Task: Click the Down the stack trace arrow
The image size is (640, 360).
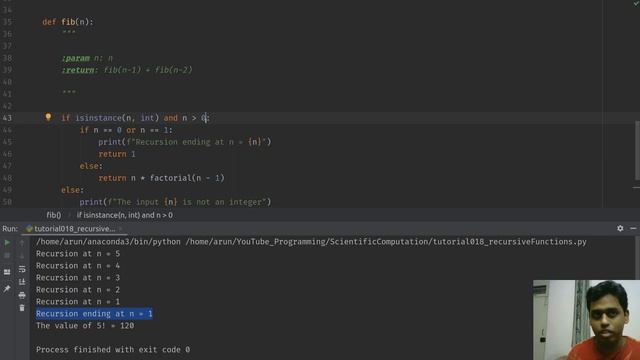Action: tap(22, 256)
